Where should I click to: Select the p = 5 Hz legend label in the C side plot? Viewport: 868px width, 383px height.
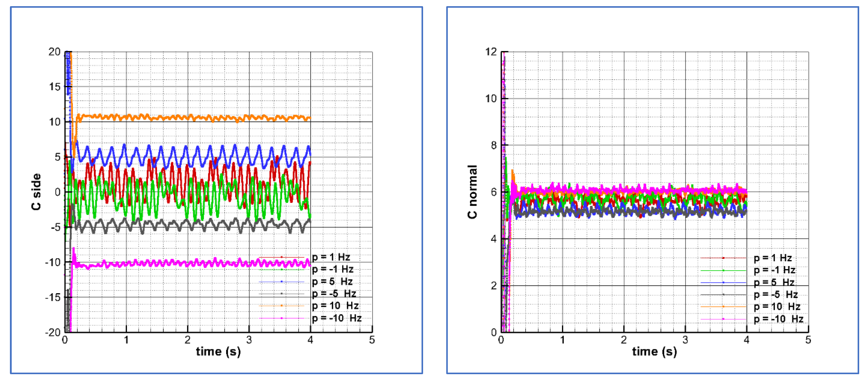[x=332, y=281]
